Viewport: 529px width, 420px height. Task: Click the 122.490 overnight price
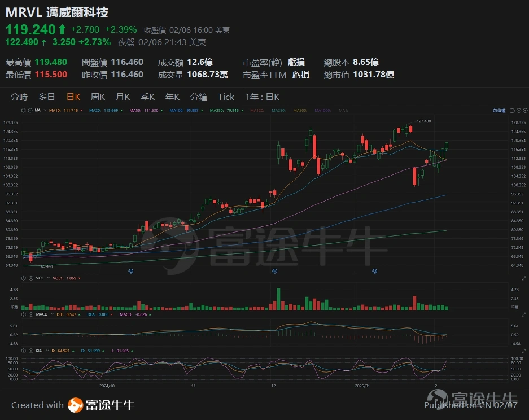(x=22, y=42)
